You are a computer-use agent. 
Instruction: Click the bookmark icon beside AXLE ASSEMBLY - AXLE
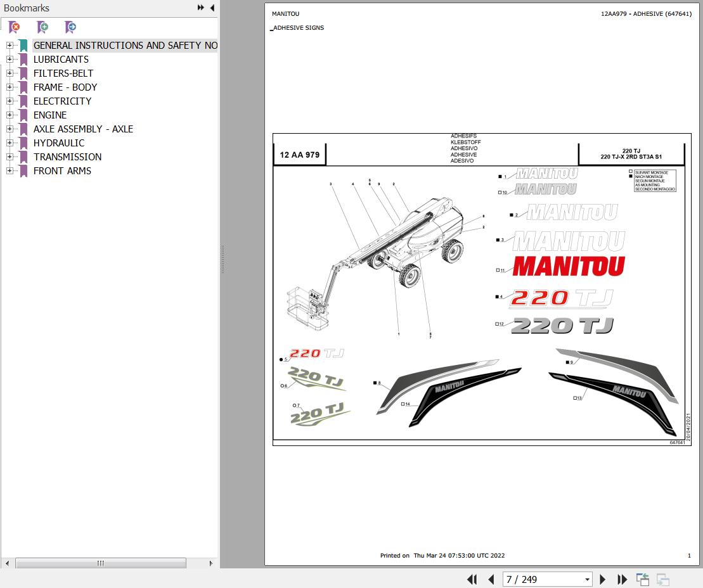coord(23,129)
